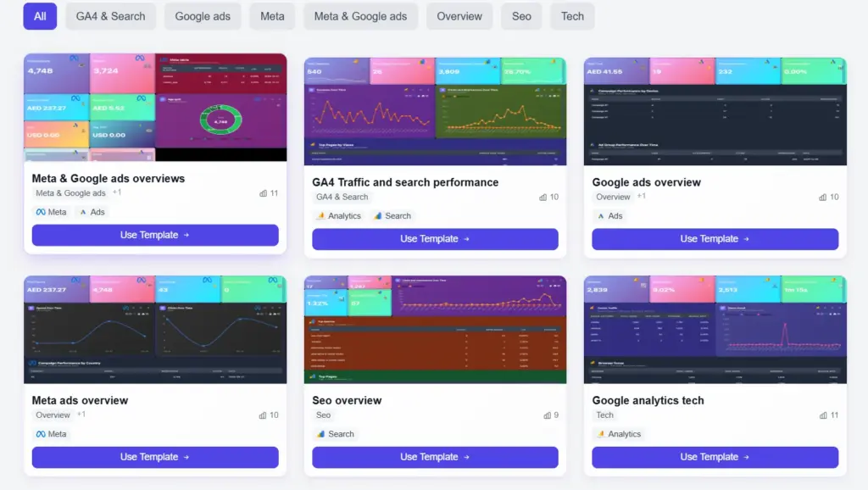Select the All filter tab
Viewport: 868px width, 490px height.
[40, 16]
